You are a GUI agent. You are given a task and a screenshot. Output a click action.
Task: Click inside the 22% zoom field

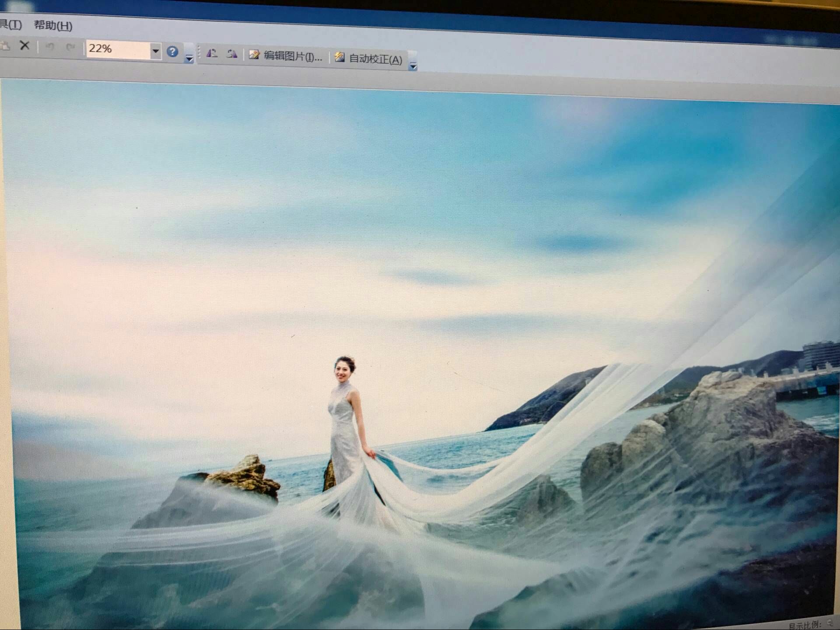pyautogui.click(x=118, y=49)
